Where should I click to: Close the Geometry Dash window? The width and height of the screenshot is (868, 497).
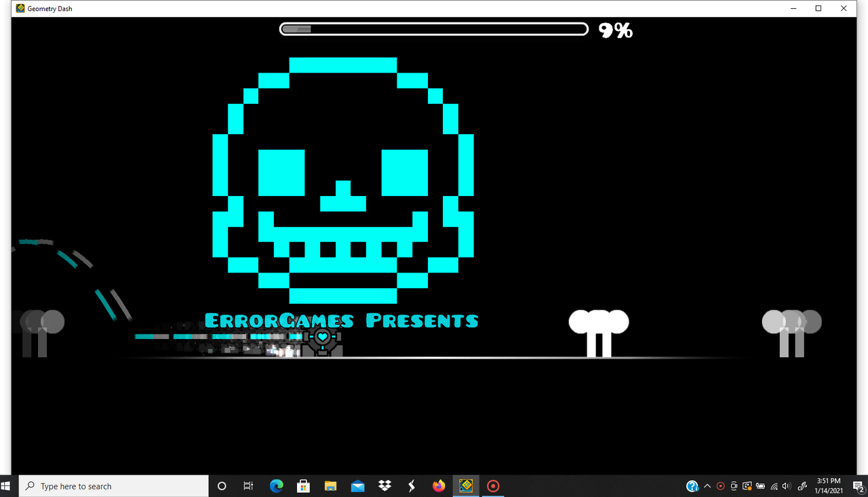844,9
